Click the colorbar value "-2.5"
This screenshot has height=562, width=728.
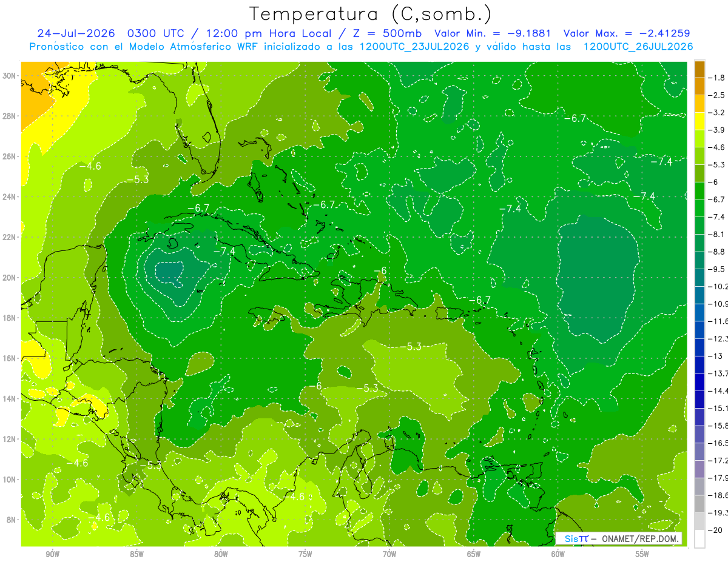[716, 95]
